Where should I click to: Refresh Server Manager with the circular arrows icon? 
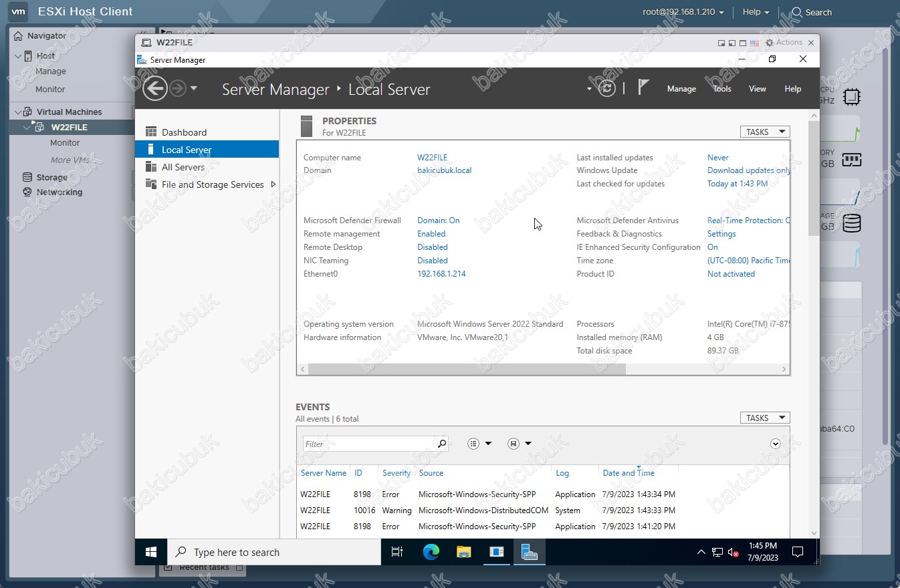click(x=607, y=88)
